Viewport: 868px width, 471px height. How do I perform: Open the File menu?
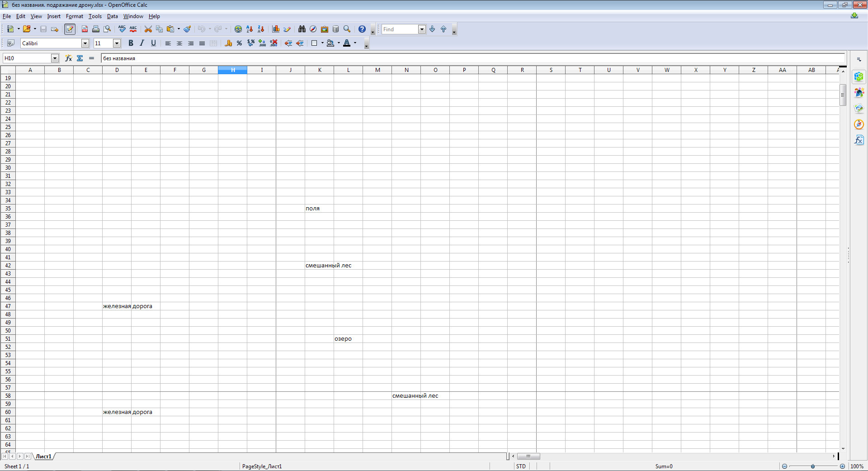pyautogui.click(x=7, y=16)
